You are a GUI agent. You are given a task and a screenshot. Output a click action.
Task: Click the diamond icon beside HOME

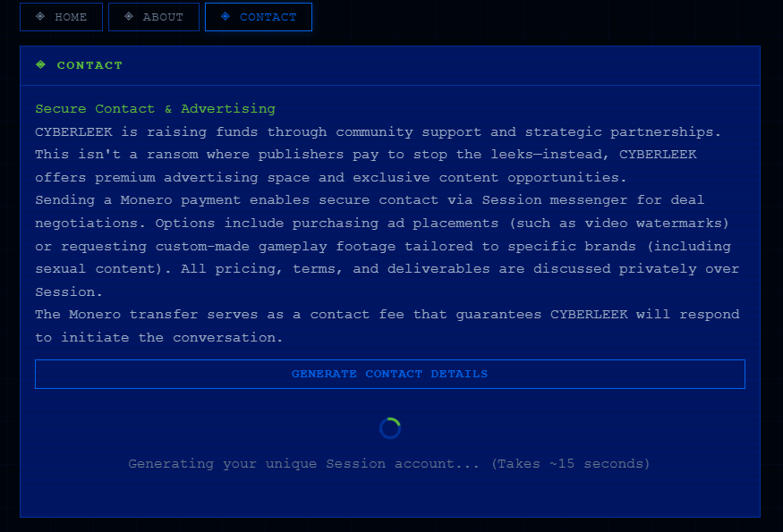(40, 16)
